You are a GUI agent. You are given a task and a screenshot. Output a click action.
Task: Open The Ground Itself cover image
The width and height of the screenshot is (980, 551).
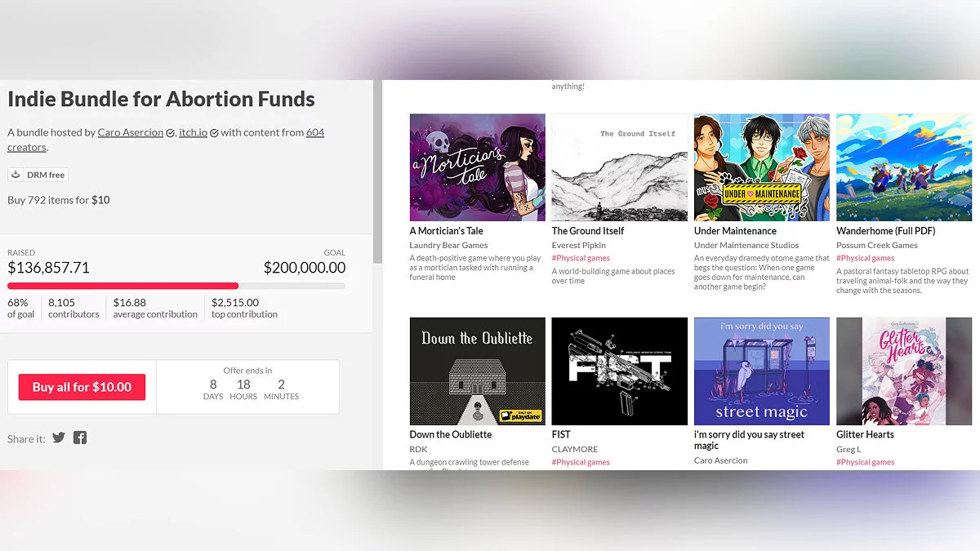pyautogui.click(x=620, y=167)
